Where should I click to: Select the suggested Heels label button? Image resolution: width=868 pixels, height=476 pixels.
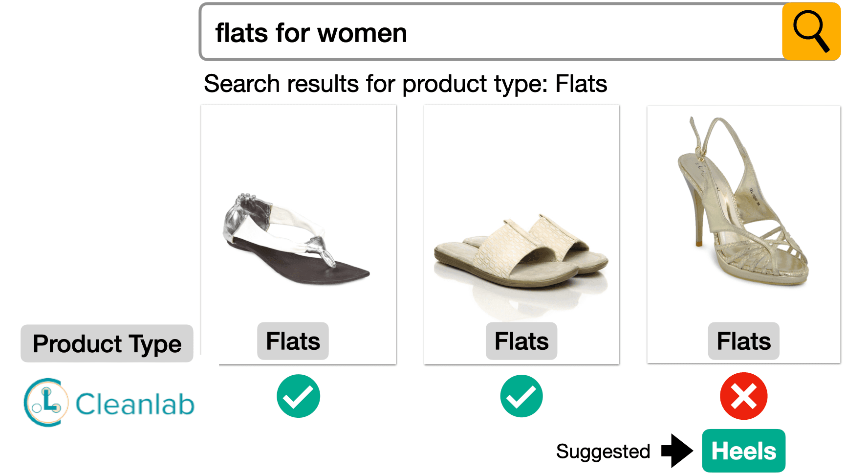tap(743, 451)
